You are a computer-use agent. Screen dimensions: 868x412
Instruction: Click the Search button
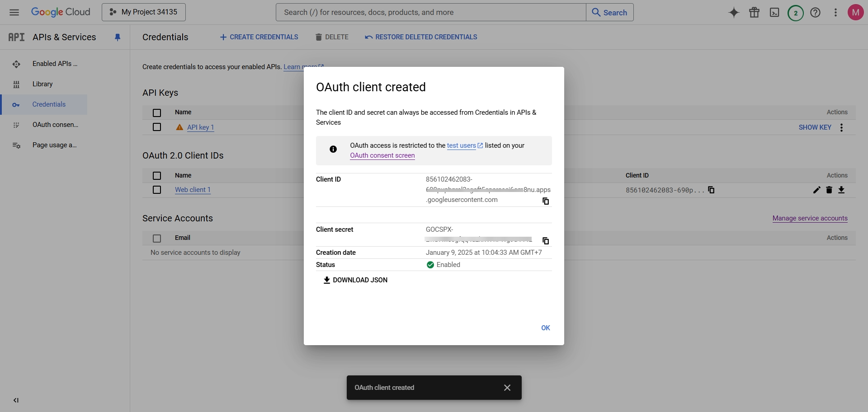click(610, 12)
